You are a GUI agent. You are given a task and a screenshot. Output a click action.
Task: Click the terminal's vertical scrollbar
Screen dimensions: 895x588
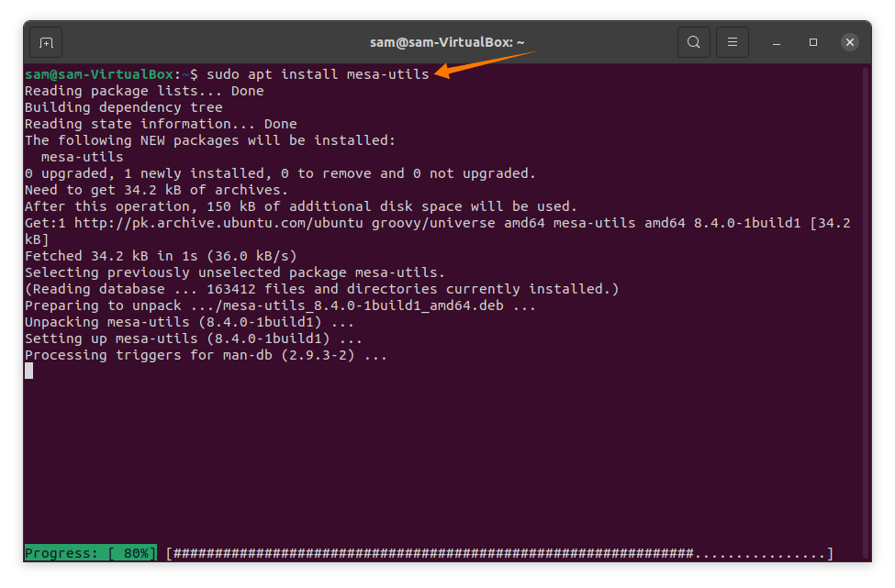tap(866, 311)
